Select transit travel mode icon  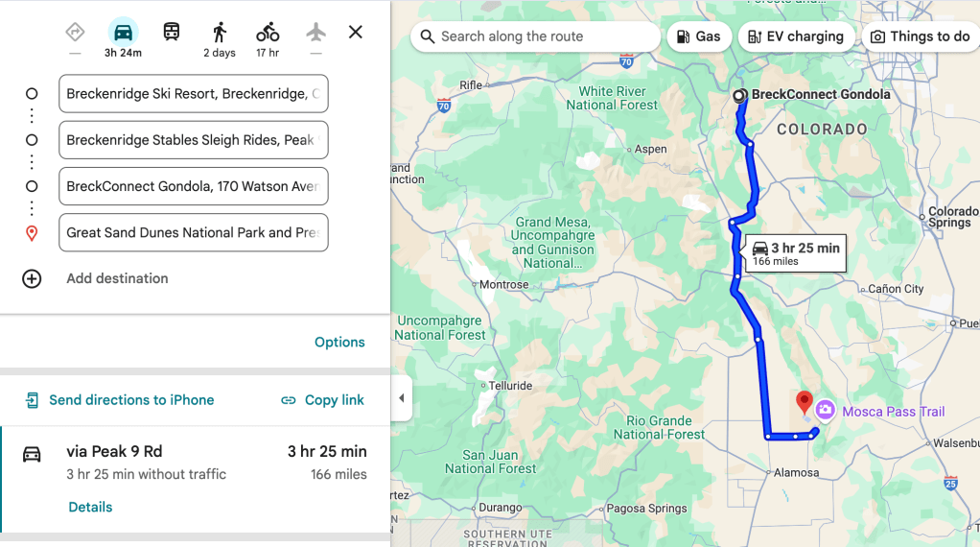click(172, 32)
